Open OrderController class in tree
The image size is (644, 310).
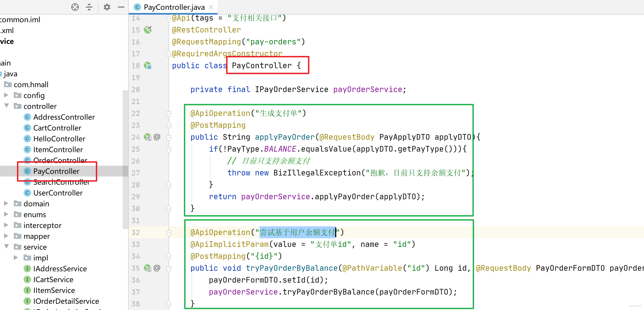pos(60,160)
